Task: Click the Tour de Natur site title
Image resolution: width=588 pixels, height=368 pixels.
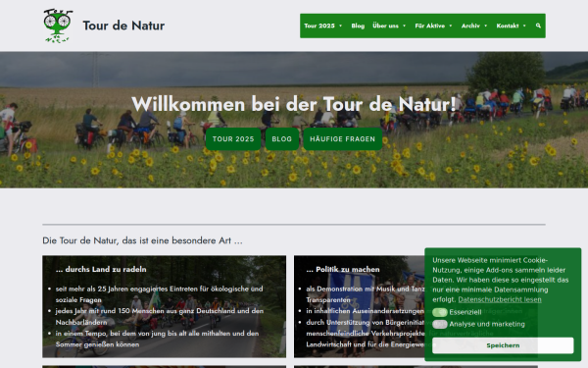Action: 123,26
